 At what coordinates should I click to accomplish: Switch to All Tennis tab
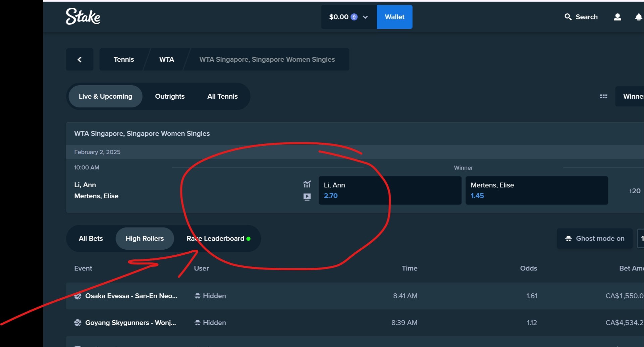[x=222, y=96]
